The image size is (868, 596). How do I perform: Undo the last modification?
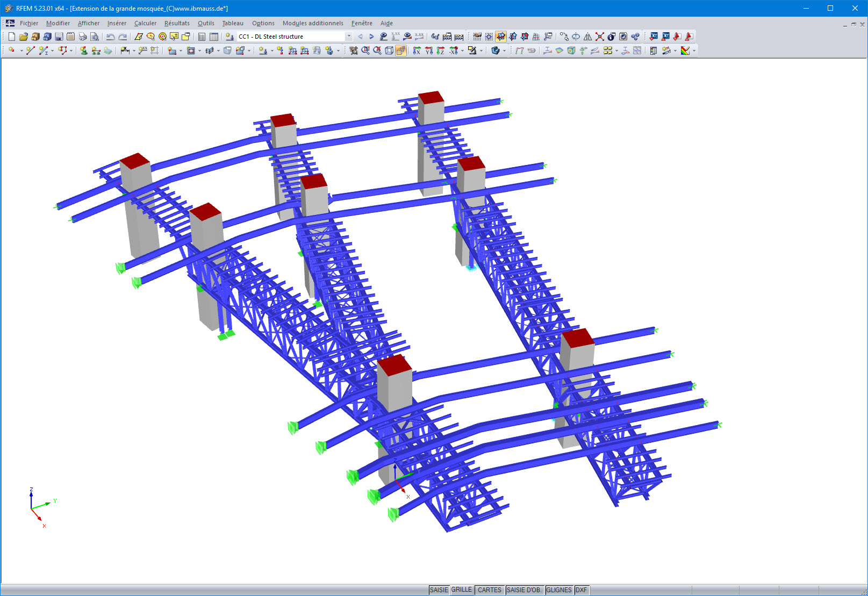click(110, 37)
